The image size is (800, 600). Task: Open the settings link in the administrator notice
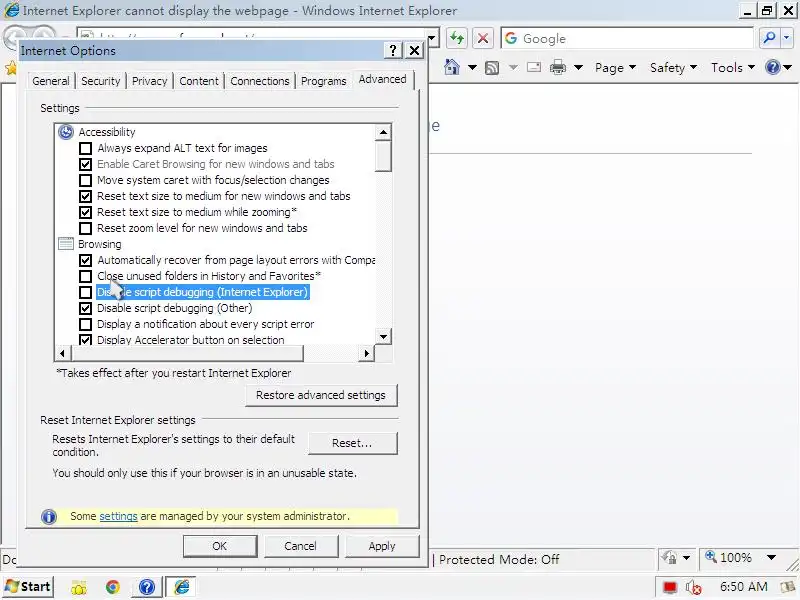point(118,516)
